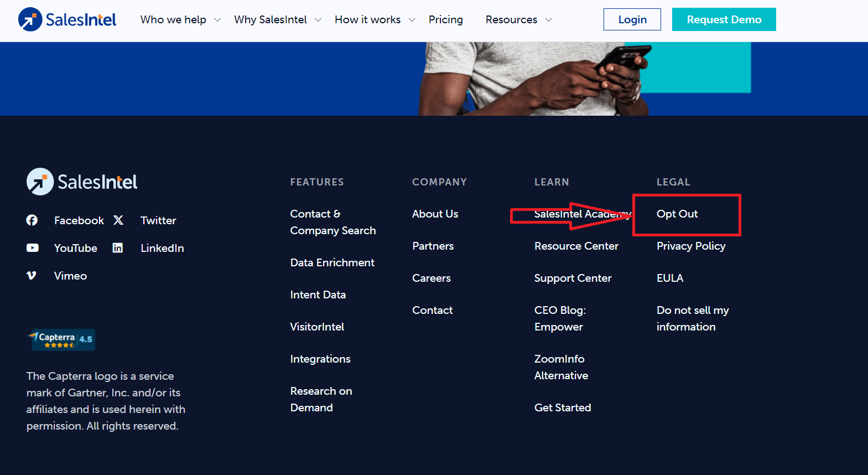Click Do not sell my information
Screen dimensions: 868x475
click(693, 318)
